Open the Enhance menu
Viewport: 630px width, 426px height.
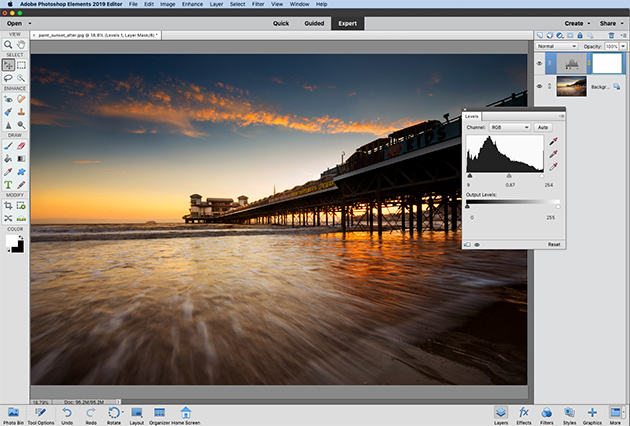pyautogui.click(x=192, y=4)
